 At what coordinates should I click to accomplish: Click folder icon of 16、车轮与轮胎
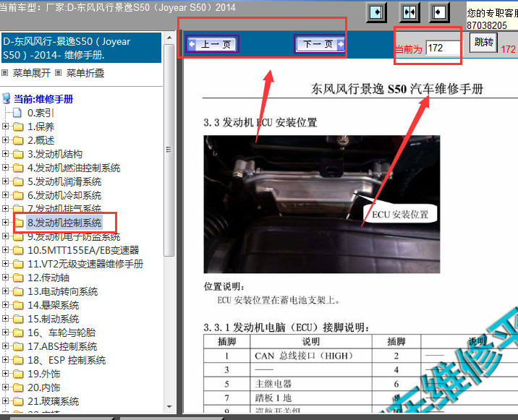click(18, 333)
